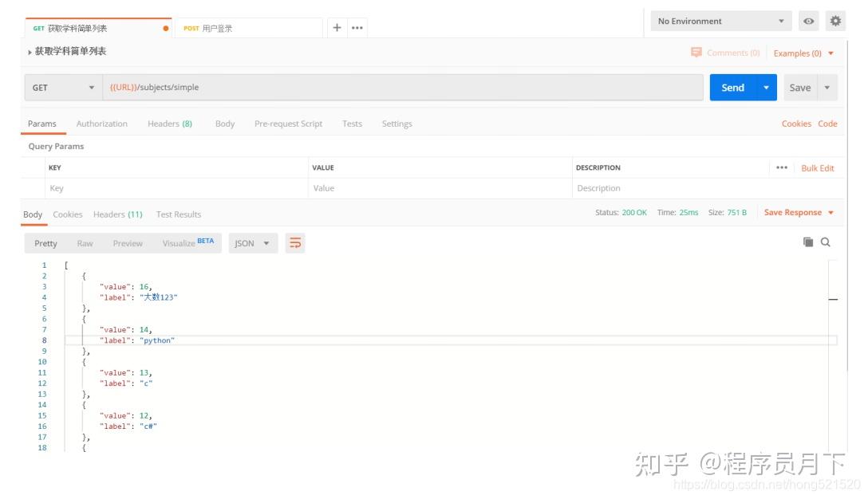Copy response with the clipboard icon
This screenshot has height=499, width=868.
(x=807, y=242)
